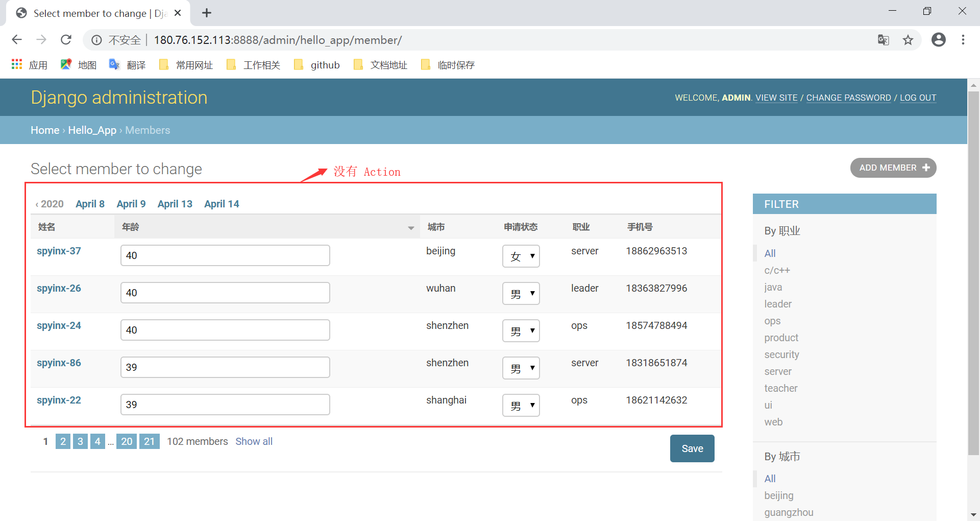The height and width of the screenshot is (521, 980).
Task: Filter 城市 by beijing
Action: [x=778, y=495]
